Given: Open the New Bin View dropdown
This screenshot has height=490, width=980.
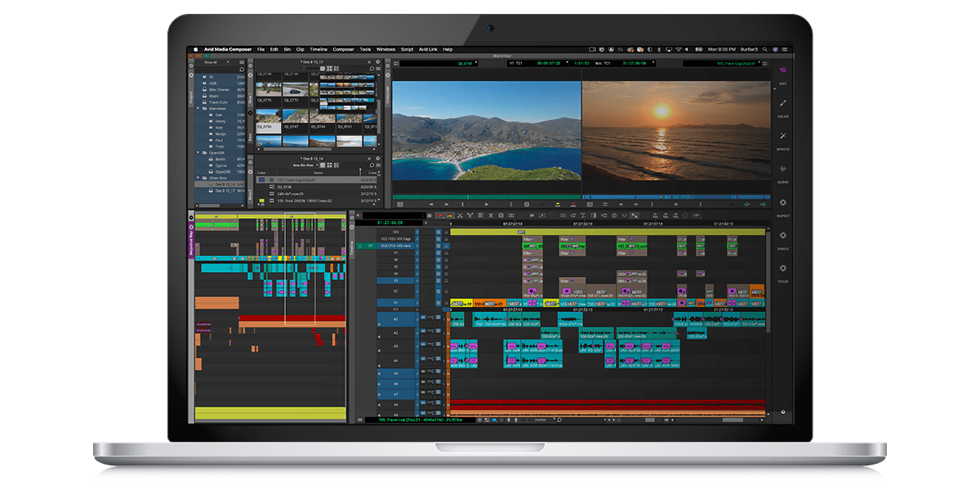Looking at the screenshot, I should [303, 165].
